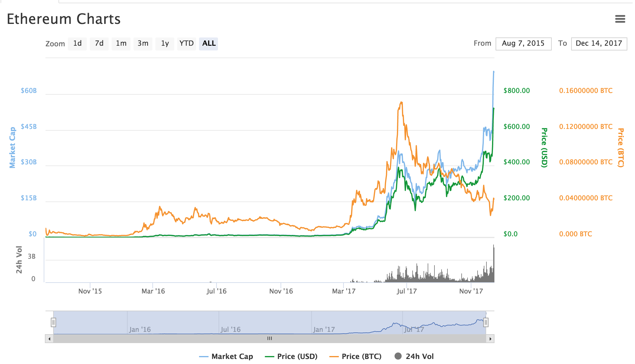Select the ALL zoom range

[209, 44]
